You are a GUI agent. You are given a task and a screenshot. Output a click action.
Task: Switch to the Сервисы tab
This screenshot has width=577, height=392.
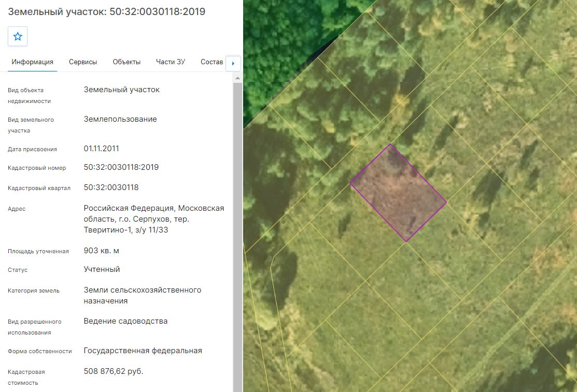click(x=83, y=62)
